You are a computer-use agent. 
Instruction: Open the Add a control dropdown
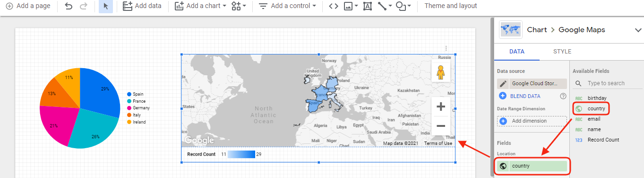click(x=287, y=6)
